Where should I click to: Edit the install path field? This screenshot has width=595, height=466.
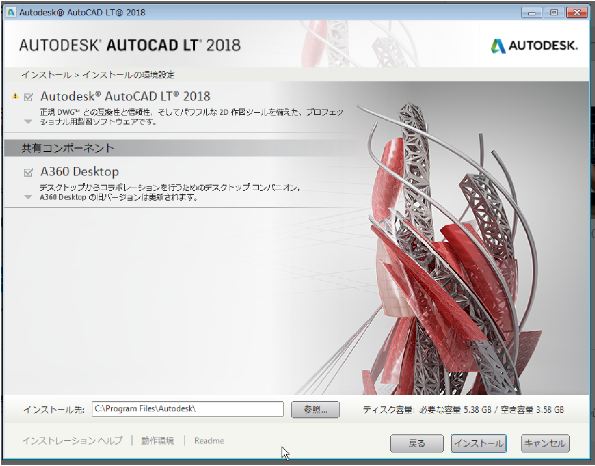click(x=187, y=409)
